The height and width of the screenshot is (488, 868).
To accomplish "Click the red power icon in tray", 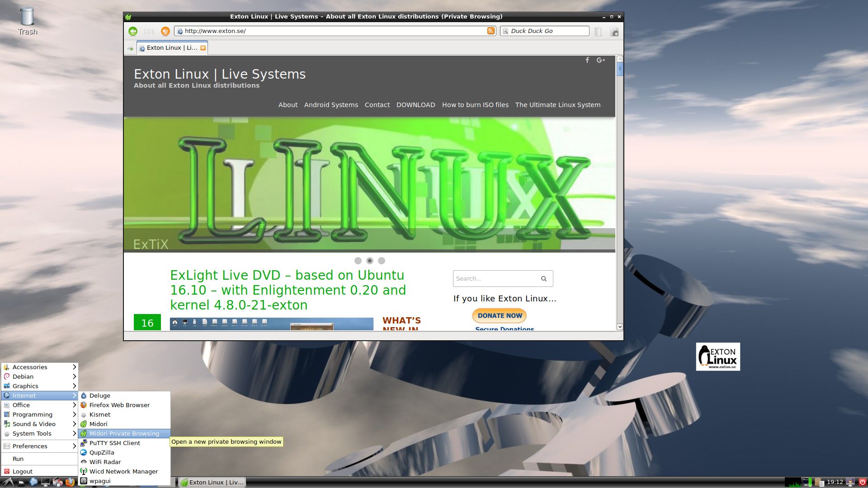I will click(862, 482).
